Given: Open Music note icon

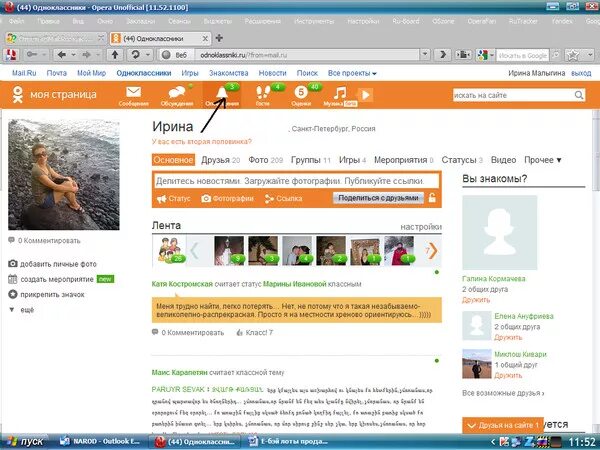Looking at the screenshot, I should [x=340, y=92].
